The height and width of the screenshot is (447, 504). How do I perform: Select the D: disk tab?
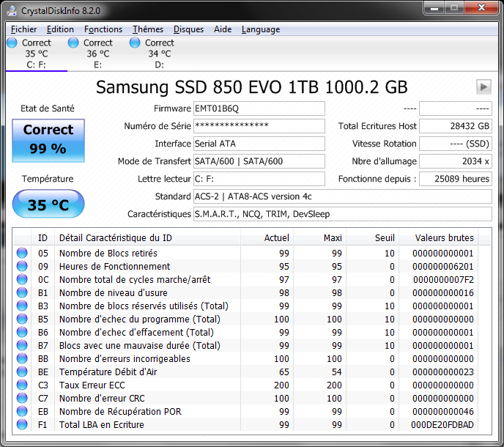[x=160, y=53]
